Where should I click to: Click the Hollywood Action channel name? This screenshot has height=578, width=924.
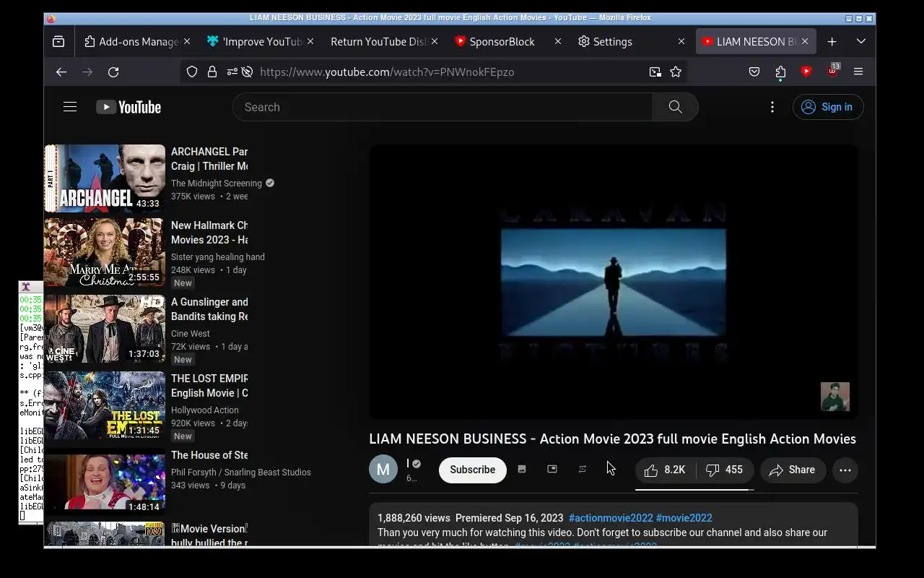click(205, 410)
